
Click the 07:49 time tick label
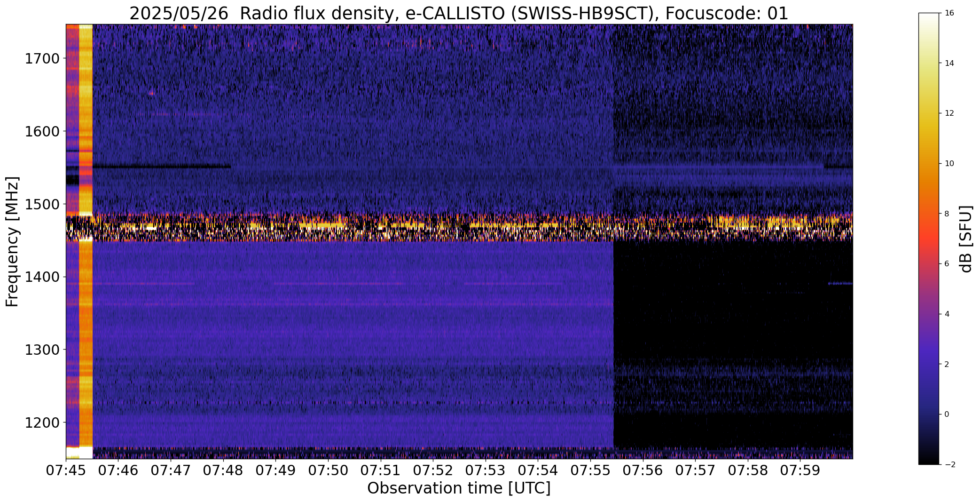point(276,470)
